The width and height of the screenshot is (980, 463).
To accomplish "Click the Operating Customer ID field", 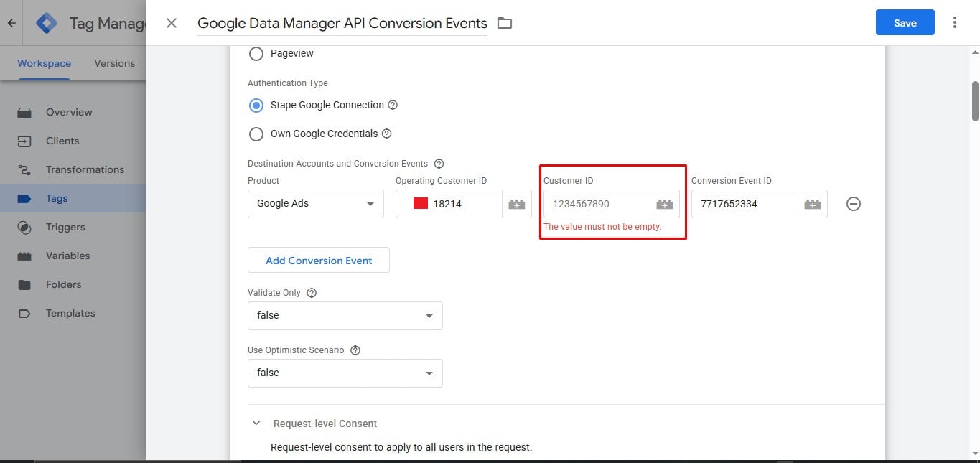I will click(x=449, y=204).
